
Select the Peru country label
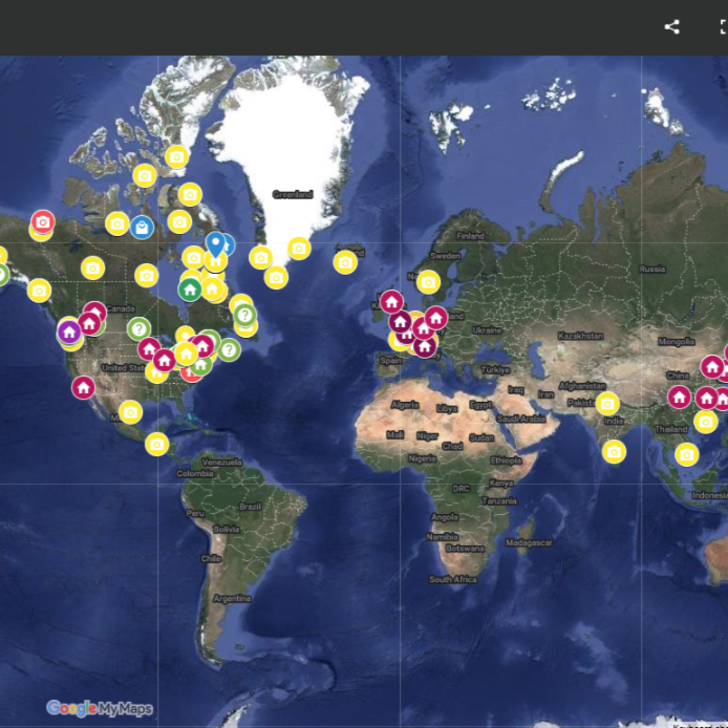[x=195, y=513]
